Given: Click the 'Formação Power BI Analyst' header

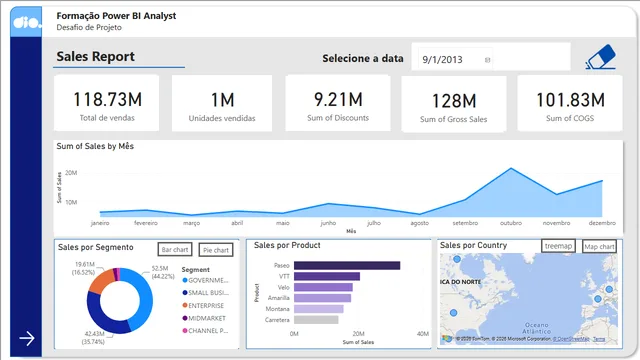Looking at the screenshot, I should click(x=116, y=16).
